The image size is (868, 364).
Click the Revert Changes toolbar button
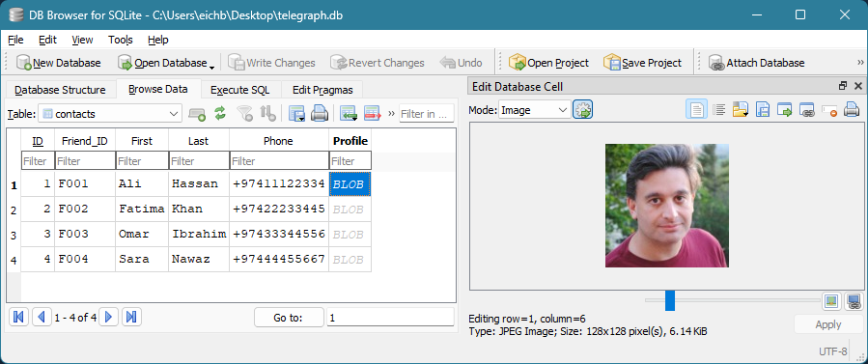pyautogui.click(x=377, y=63)
